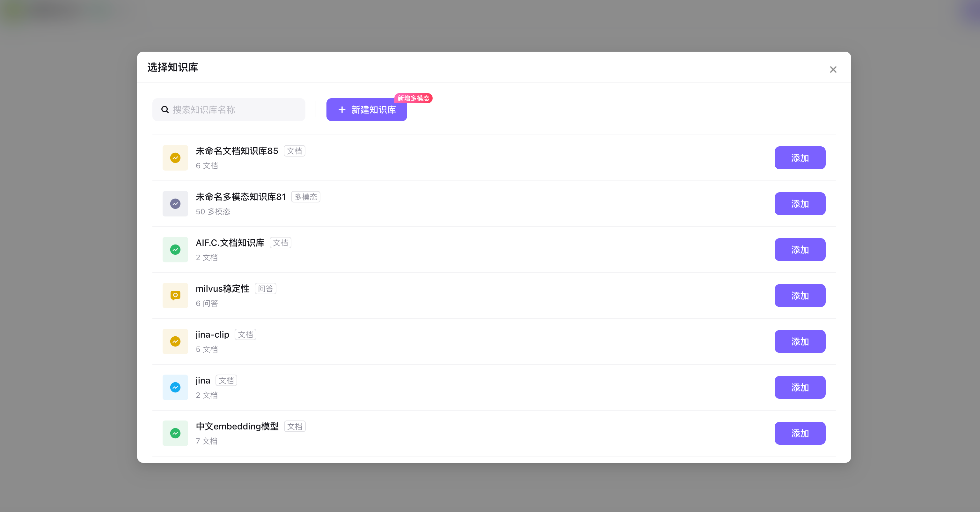Click the 新增多模态 pink badge
The width and height of the screenshot is (980, 512).
click(x=413, y=98)
